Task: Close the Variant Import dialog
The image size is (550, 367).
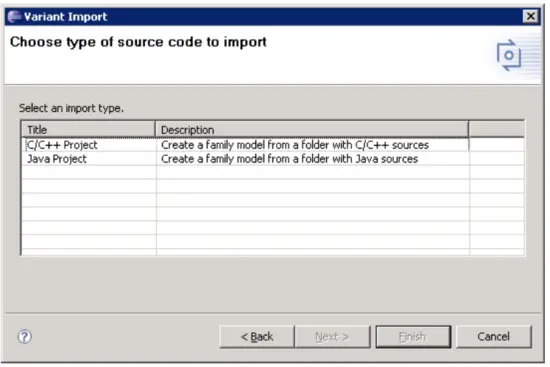Action: (x=530, y=16)
